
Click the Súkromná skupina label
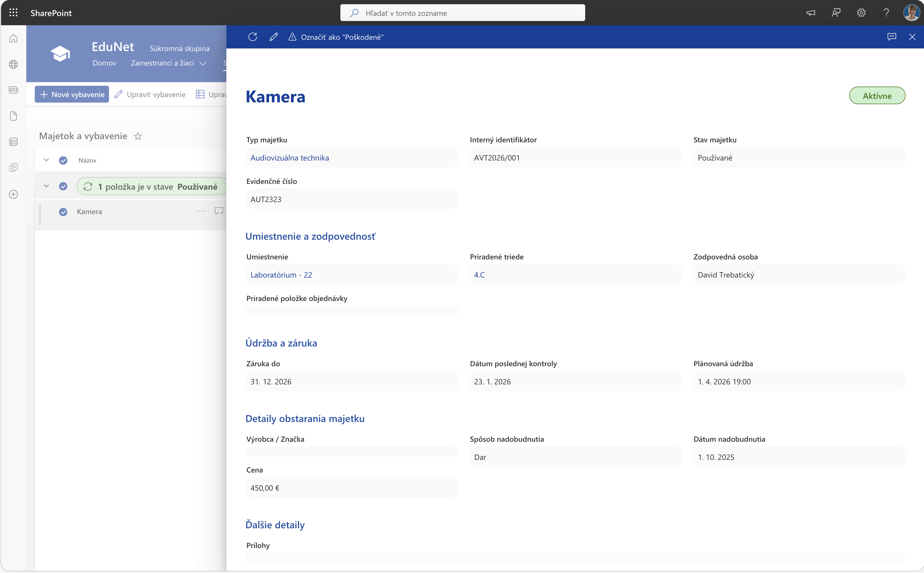pos(179,48)
